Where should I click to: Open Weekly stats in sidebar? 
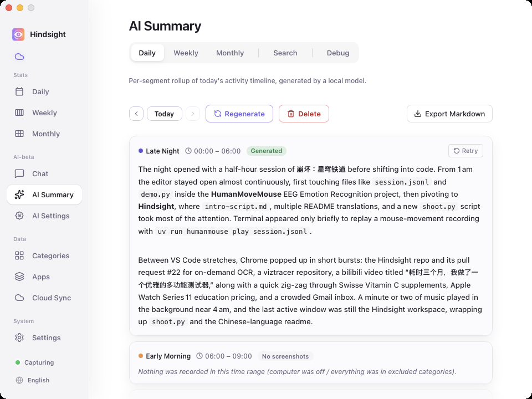pos(44,112)
